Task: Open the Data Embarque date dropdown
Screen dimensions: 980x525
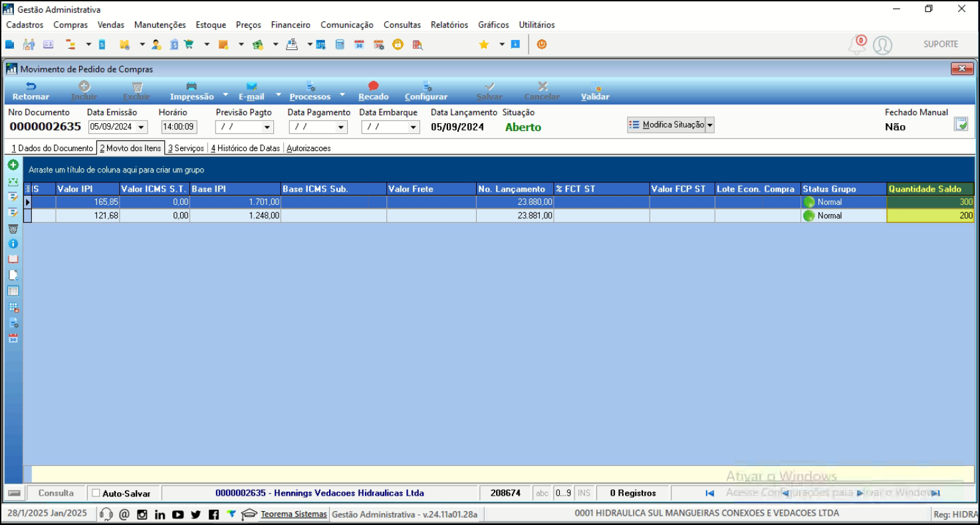Action: tap(414, 127)
